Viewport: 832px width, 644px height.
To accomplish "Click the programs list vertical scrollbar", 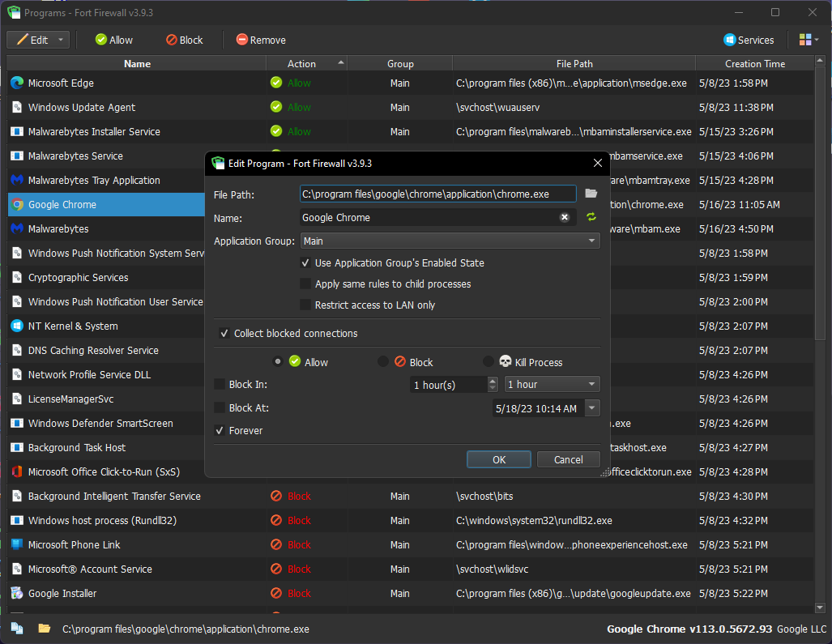I will coord(820,202).
